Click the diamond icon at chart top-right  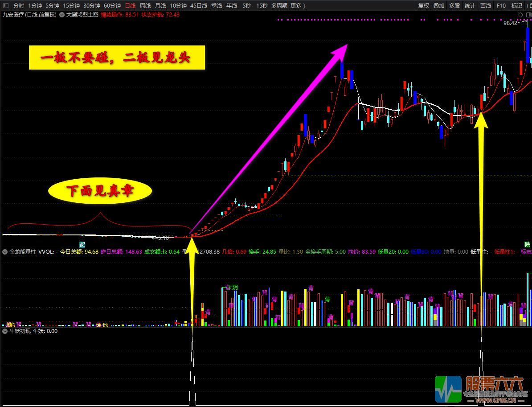tap(520, 15)
